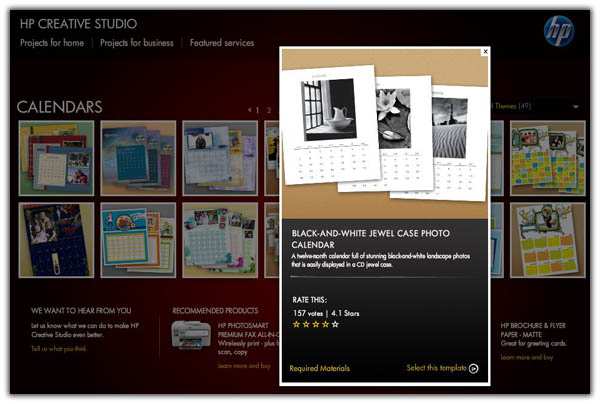This screenshot has width=600, height=404.
Task: Click the HP Photosmart printer image
Action: point(191,336)
